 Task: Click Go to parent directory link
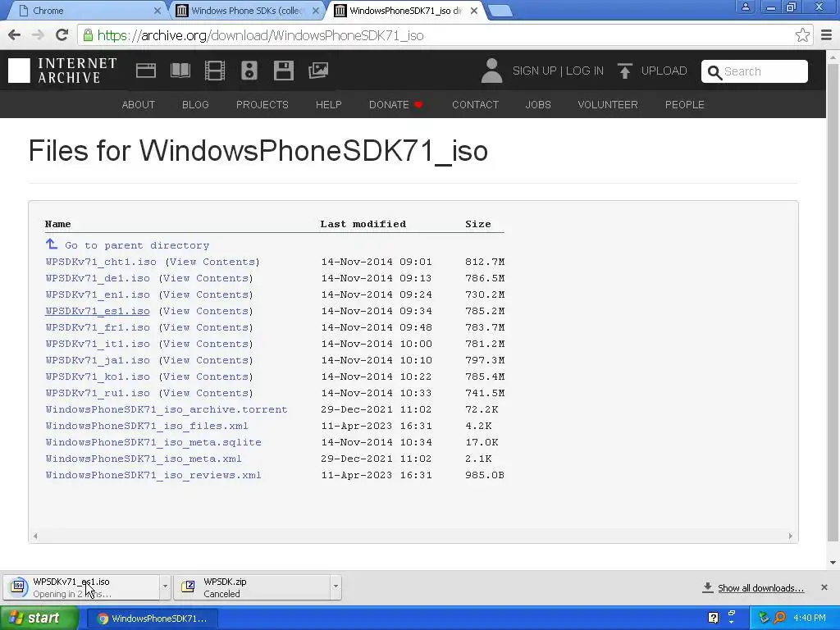(137, 245)
